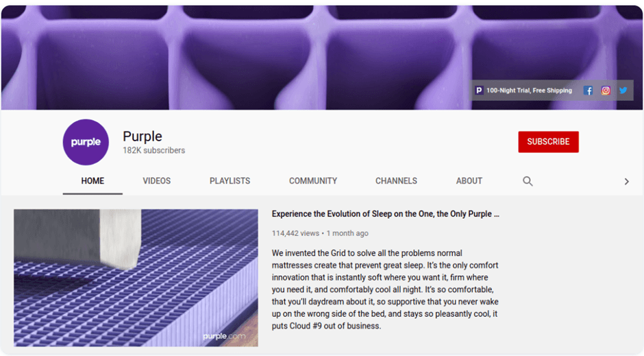Open the Facebook link in the banner
The image size is (644, 356).
588,91
